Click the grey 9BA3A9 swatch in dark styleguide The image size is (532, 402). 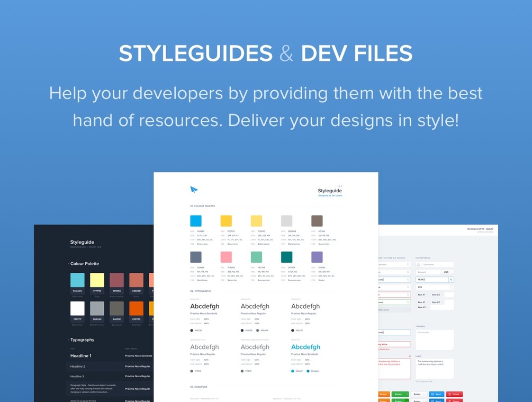pyautogui.click(x=97, y=308)
